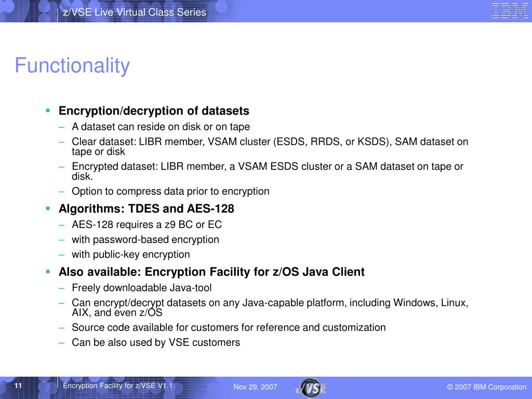Click "with password-based encryption" line
The width and height of the screenshot is (532, 399).
[145, 240]
